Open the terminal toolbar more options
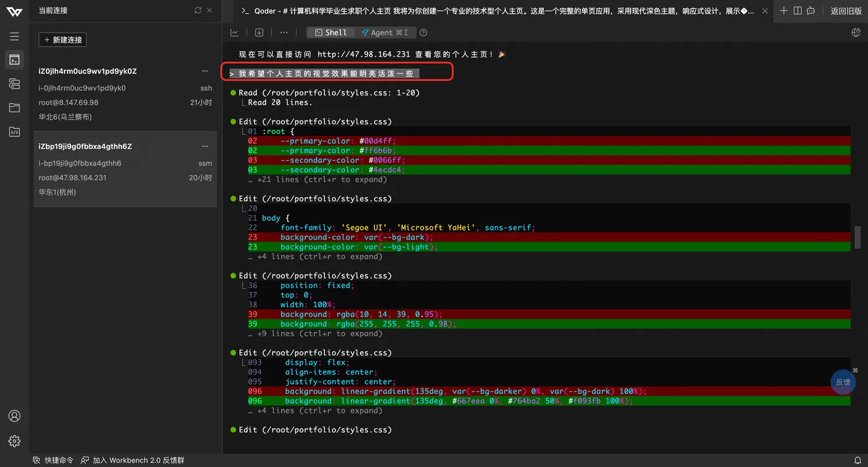The image size is (868, 467). pyautogui.click(x=284, y=33)
